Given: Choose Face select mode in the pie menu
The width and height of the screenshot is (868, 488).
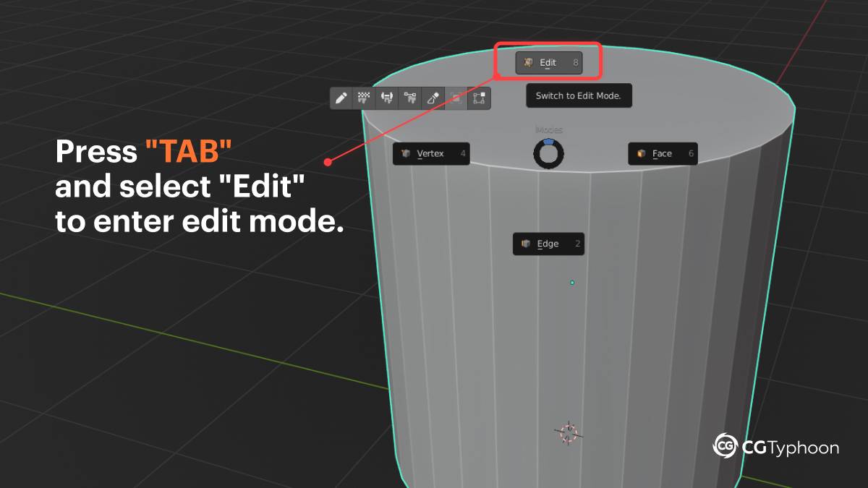Looking at the screenshot, I should pyautogui.click(x=662, y=153).
